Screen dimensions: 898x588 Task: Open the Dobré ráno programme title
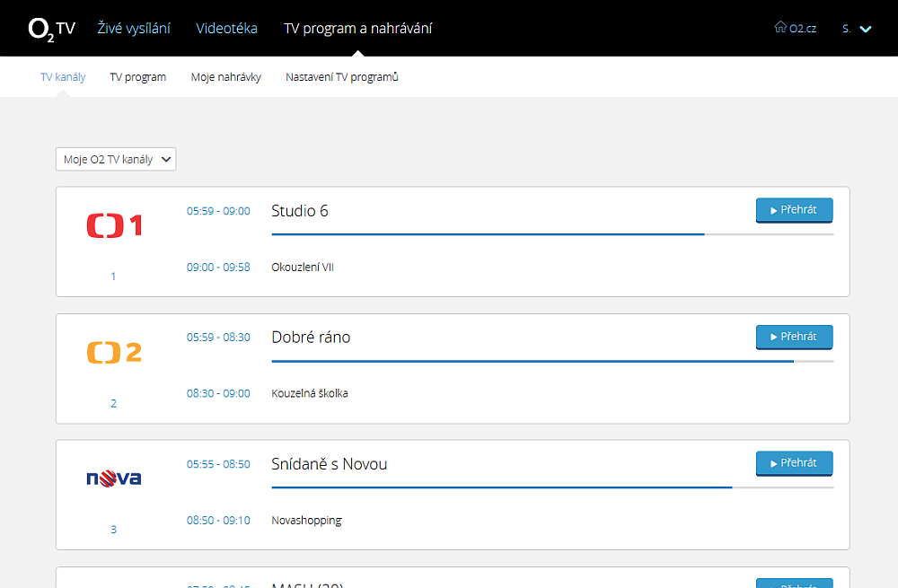[311, 338]
